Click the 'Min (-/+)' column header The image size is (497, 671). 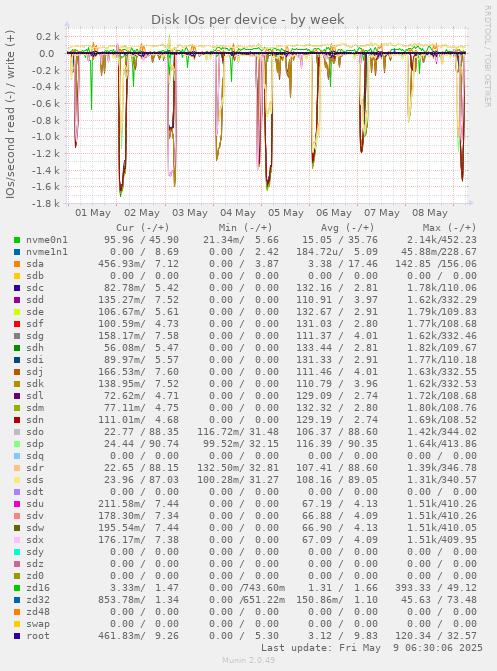tap(245, 228)
